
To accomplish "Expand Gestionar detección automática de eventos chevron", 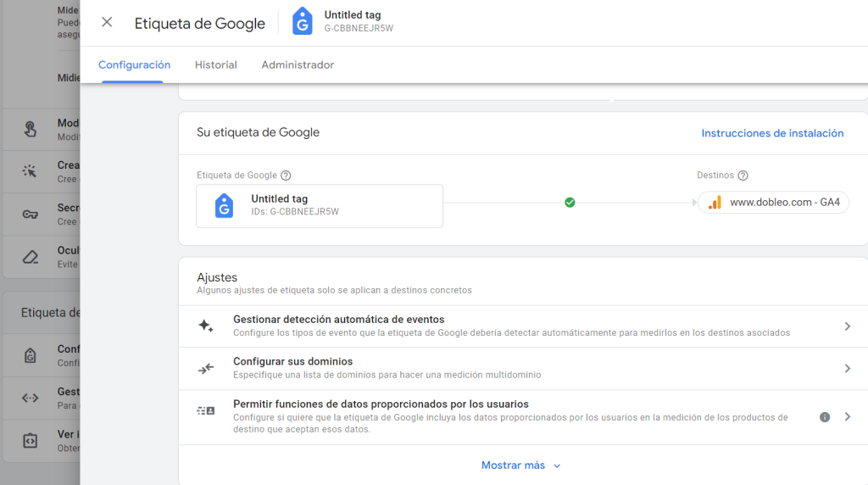I will click(847, 326).
